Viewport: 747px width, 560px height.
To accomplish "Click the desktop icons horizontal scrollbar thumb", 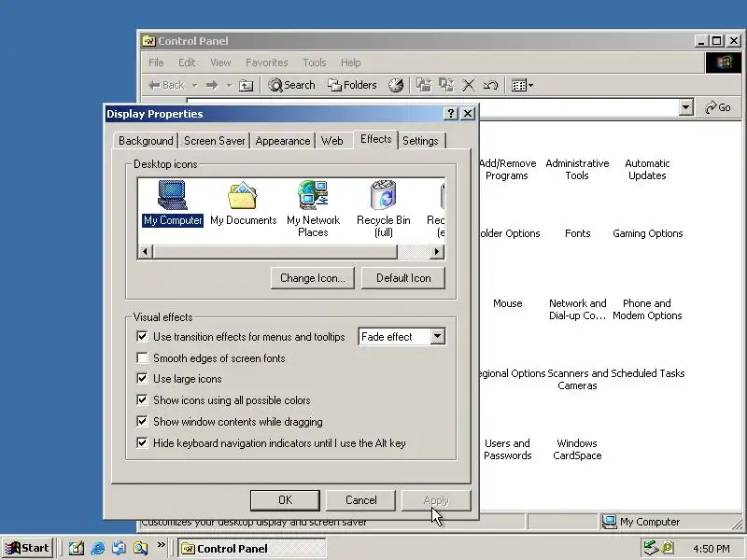I will pyautogui.click(x=275, y=251).
